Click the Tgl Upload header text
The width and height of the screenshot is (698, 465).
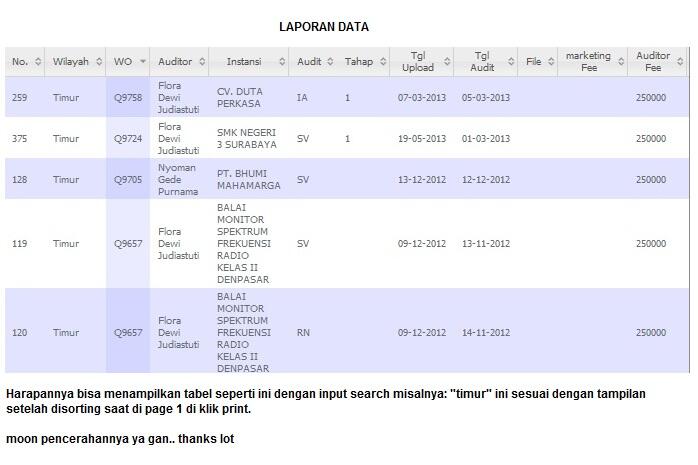pos(418,62)
